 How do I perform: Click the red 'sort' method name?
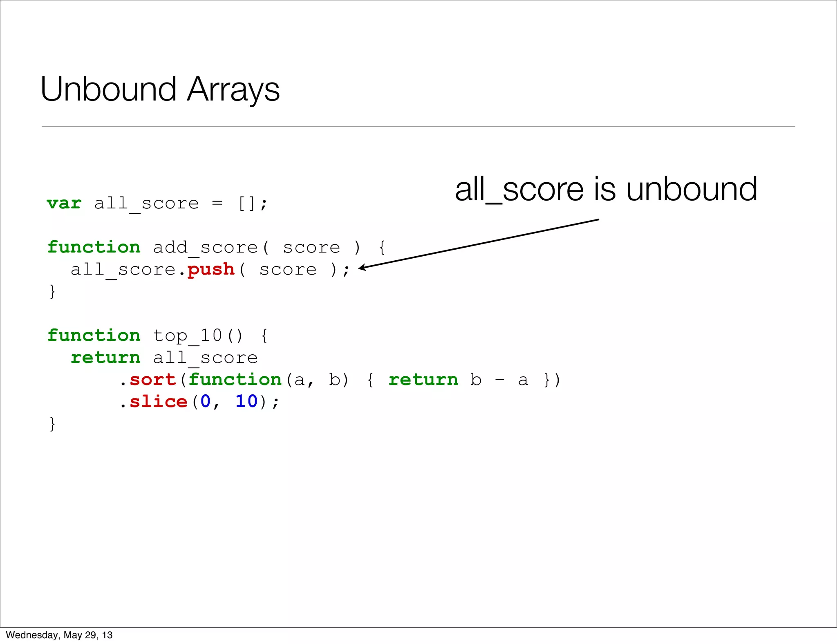[x=152, y=380]
